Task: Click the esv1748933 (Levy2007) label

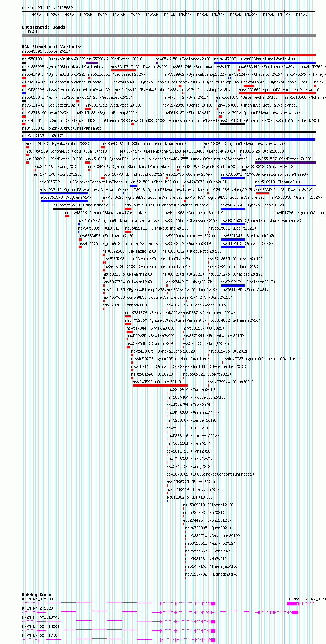Action: [189, 459]
